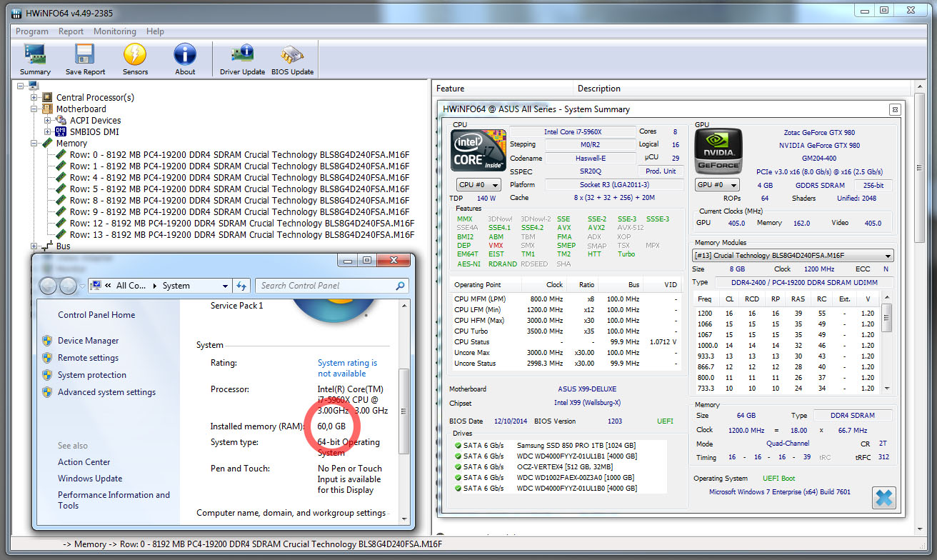Open the Monitoring menu
This screenshot has width=937, height=560.
[x=115, y=31]
